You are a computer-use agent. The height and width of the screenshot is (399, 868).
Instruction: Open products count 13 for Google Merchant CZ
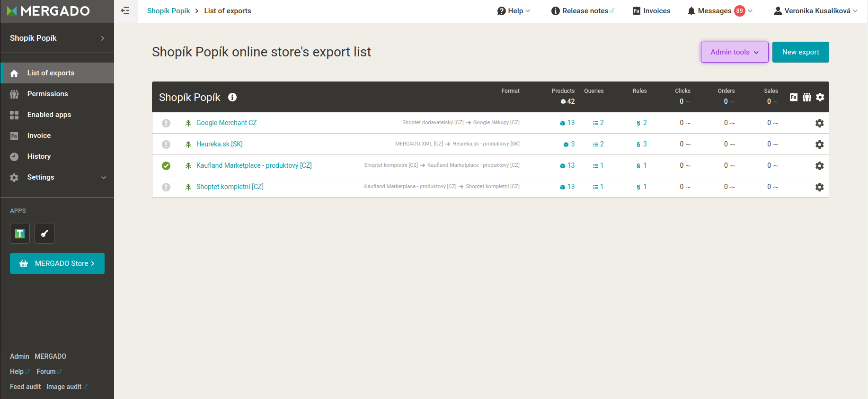pos(567,123)
